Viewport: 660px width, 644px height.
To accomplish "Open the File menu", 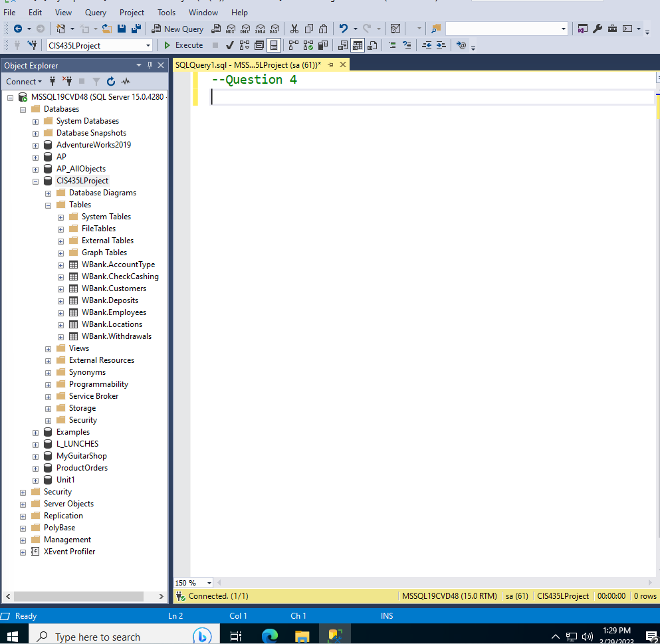I will (x=9, y=12).
